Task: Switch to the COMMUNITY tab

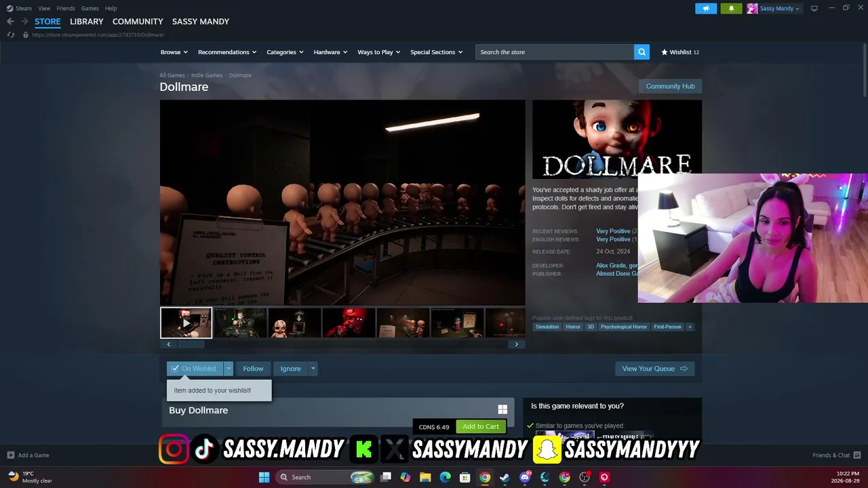Action: [138, 22]
